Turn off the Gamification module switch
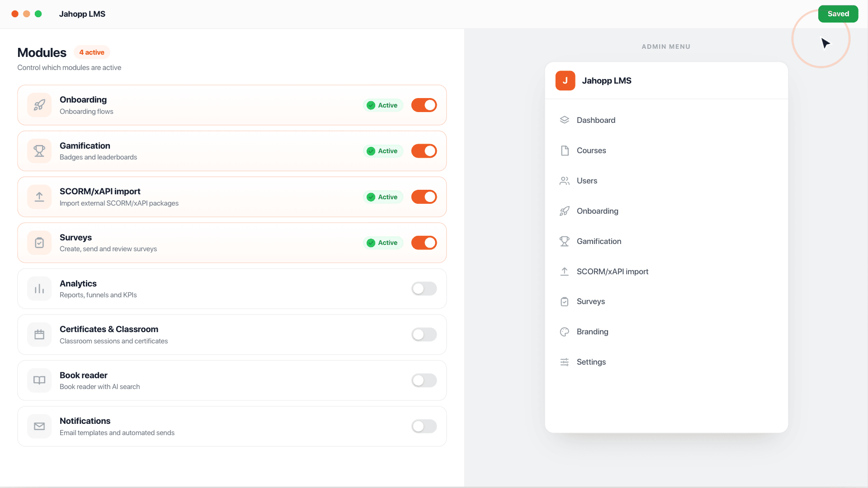Image resolution: width=868 pixels, height=488 pixels. (424, 151)
